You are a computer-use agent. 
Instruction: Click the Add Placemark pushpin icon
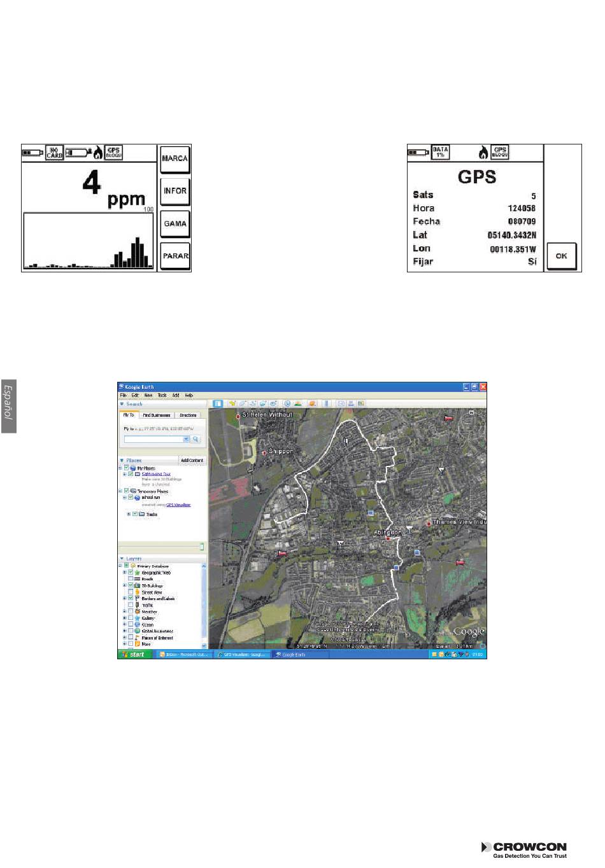click(233, 403)
